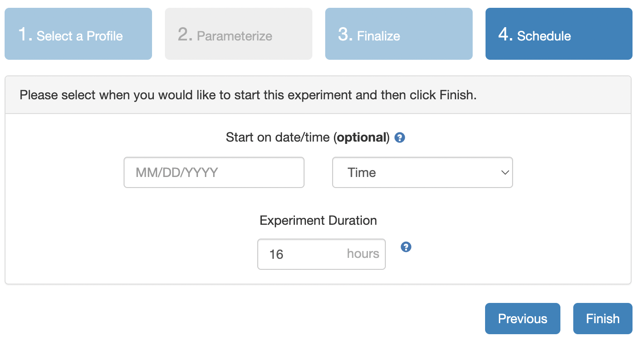Select the Parameterize wizard step
644x342 pixels.
click(x=238, y=34)
